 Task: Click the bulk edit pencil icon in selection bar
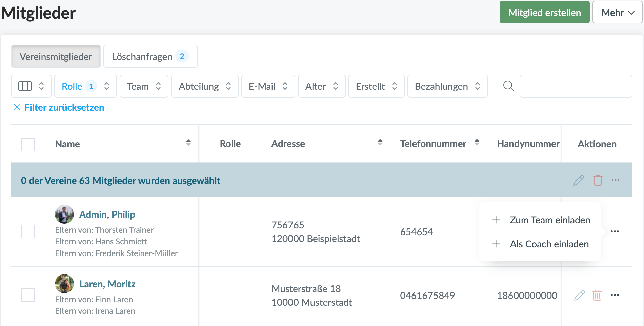click(x=579, y=180)
